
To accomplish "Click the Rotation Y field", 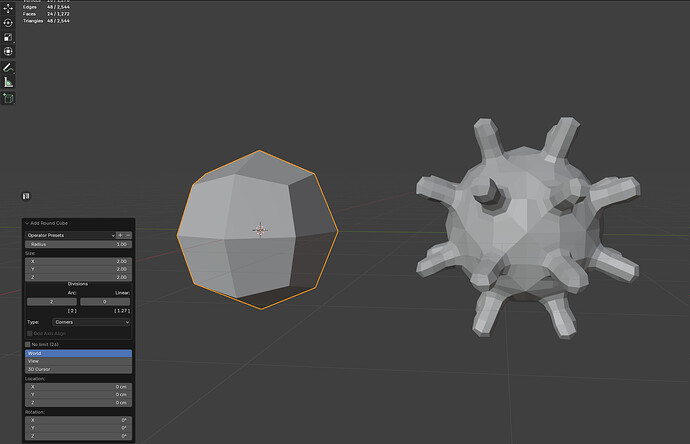I will click(x=78, y=428).
